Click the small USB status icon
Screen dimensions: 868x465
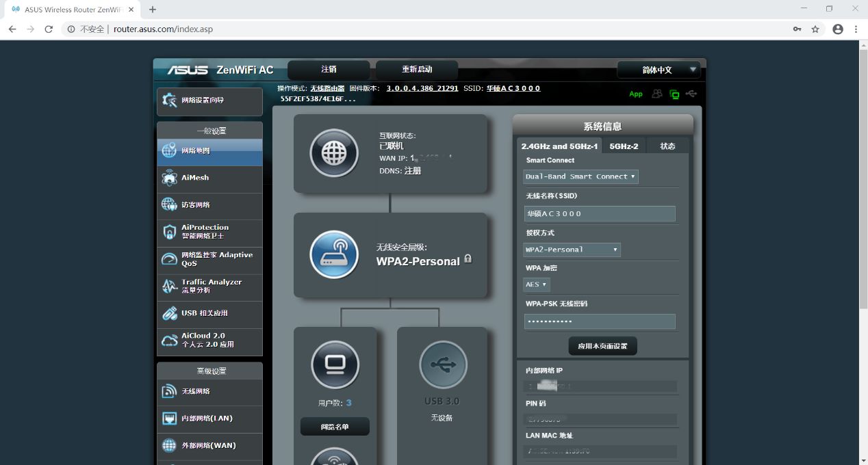(691, 94)
